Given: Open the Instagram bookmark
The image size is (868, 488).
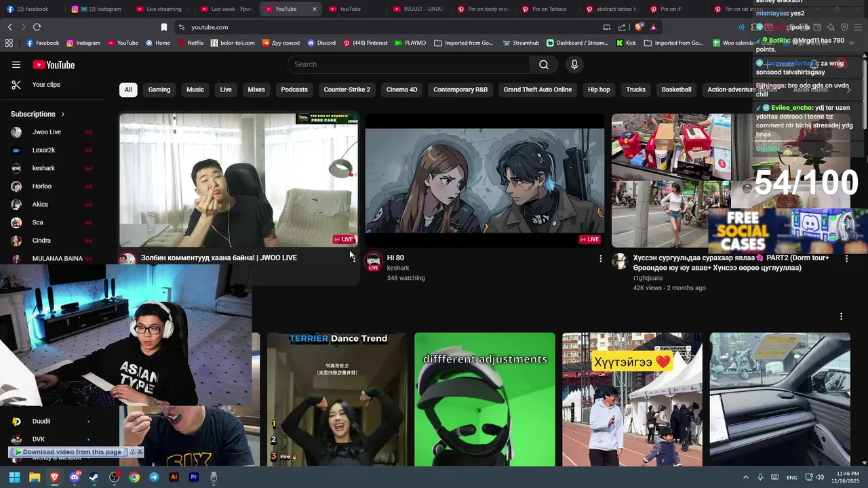Looking at the screenshot, I should (x=83, y=43).
